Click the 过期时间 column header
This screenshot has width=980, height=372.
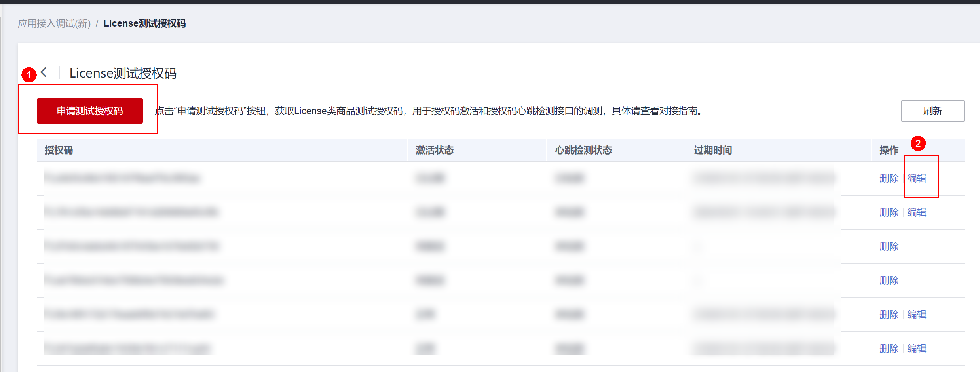click(x=712, y=150)
